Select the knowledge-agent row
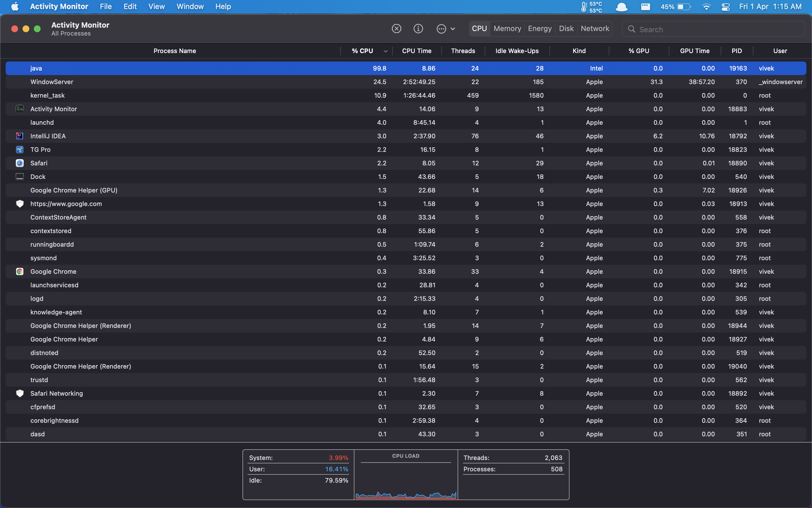Image resolution: width=812 pixels, height=508 pixels. pyautogui.click(x=406, y=312)
